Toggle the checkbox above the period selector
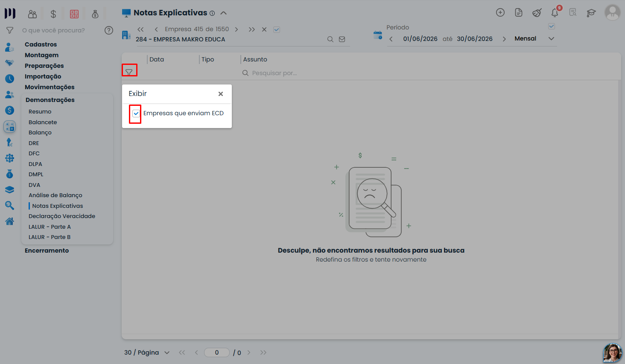This screenshot has width=625, height=364. (x=552, y=26)
